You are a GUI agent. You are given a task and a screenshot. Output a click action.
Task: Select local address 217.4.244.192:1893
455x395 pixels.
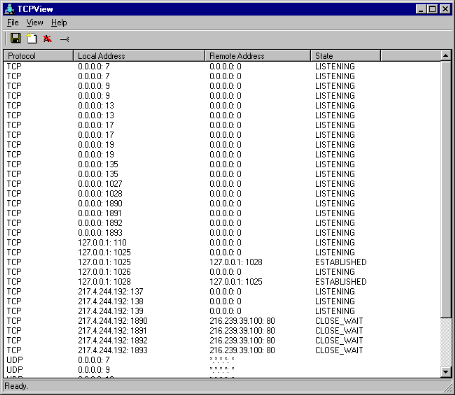click(112, 350)
